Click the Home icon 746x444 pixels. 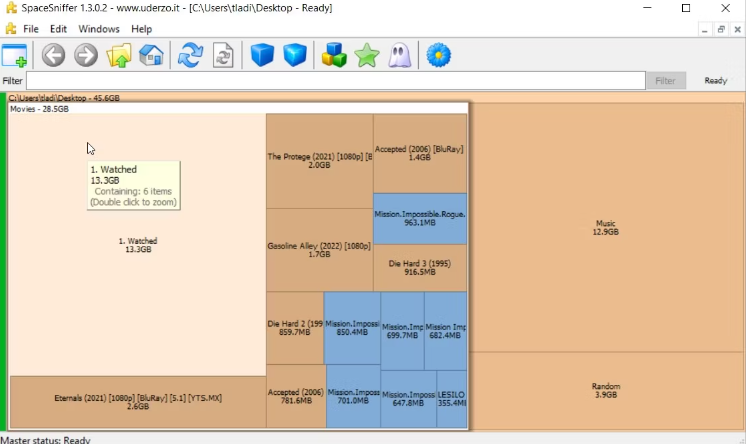(x=151, y=55)
